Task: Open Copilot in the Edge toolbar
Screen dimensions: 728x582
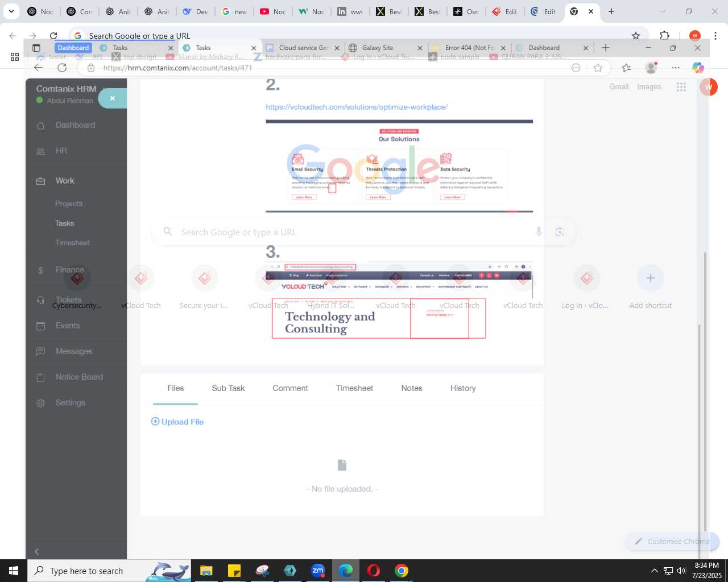Action: click(698, 68)
